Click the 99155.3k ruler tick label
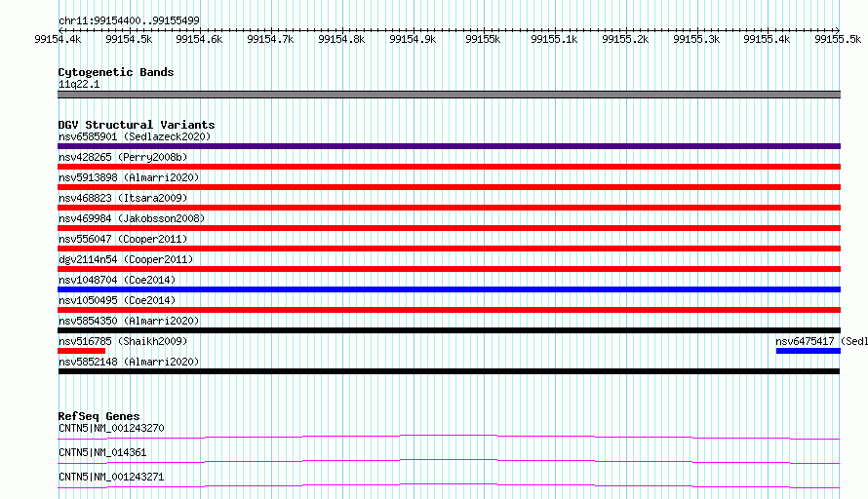Viewport: 868px width, 499px height. tap(696, 39)
